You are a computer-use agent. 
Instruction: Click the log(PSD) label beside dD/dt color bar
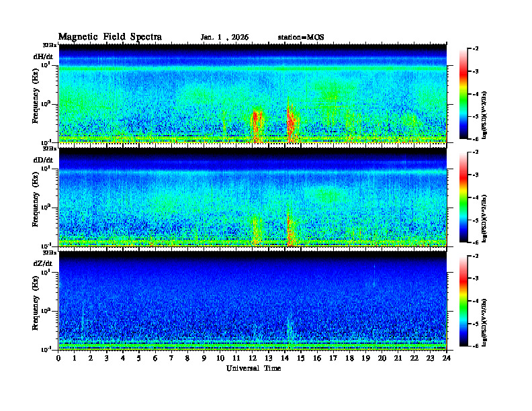(485, 218)
